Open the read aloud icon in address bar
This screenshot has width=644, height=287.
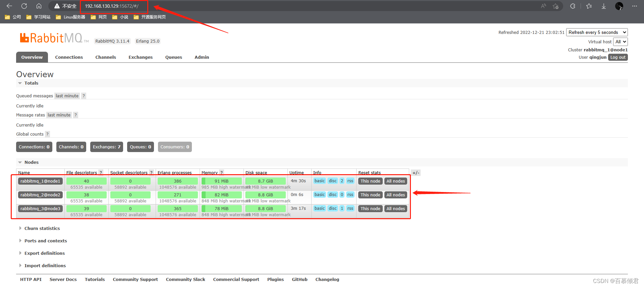coord(543,6)
